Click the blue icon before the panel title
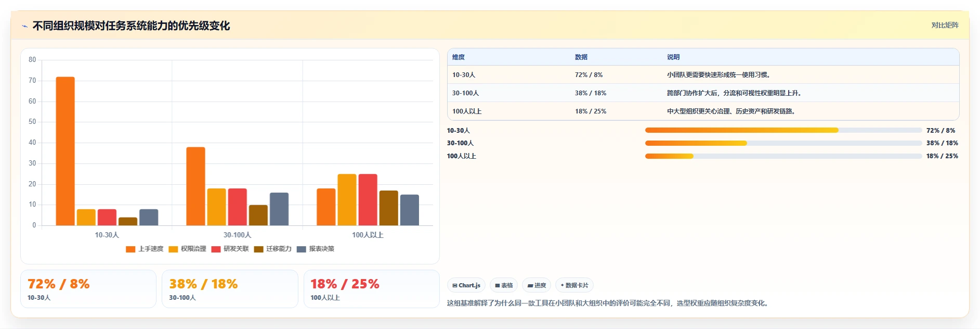Viewport: 980px width, 329px height. 24,26
